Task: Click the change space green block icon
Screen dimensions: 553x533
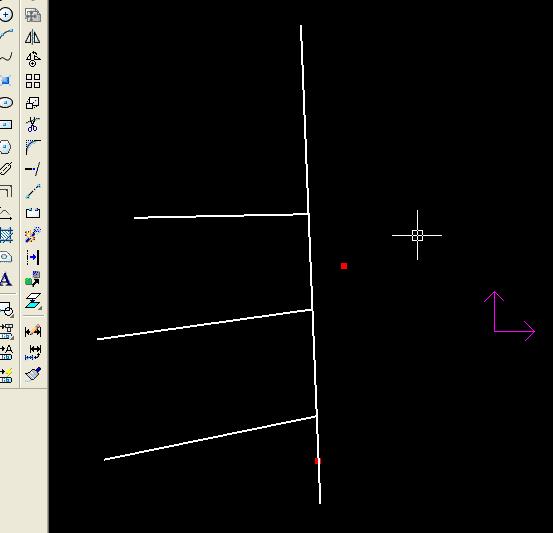Action: click(33, 279)
